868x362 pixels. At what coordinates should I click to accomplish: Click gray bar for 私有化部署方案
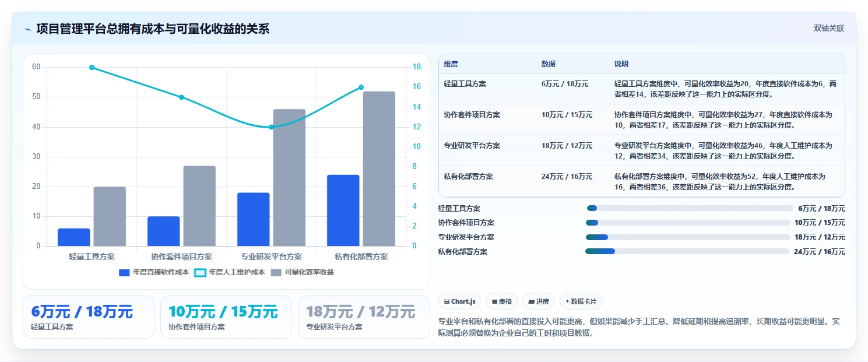tap(379, 168)
